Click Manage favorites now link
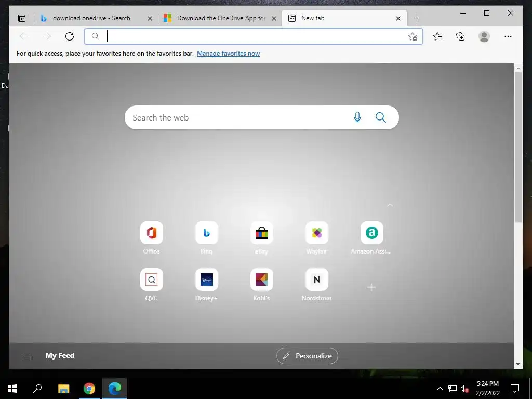Screen dimensions: 532x399 click(x=229, y=54)
